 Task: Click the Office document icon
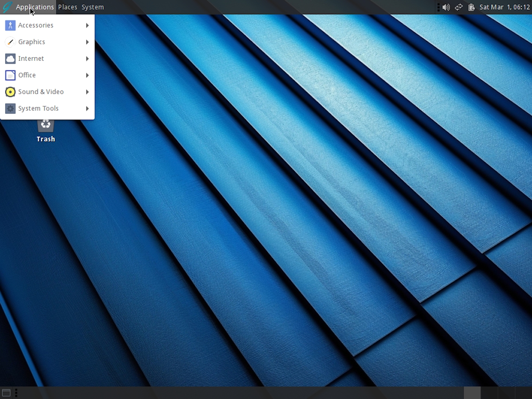[x=10, y=75]
